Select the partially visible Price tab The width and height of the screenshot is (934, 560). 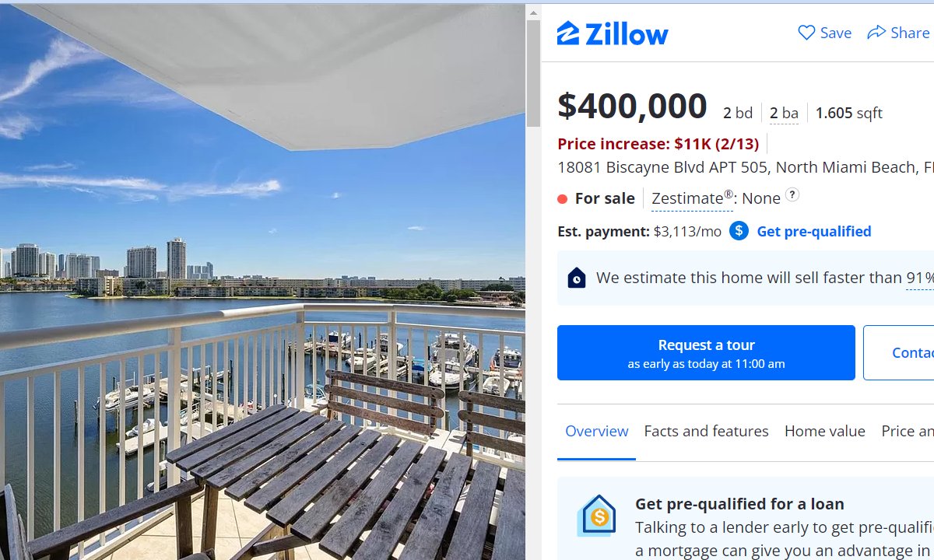point(907,431)
